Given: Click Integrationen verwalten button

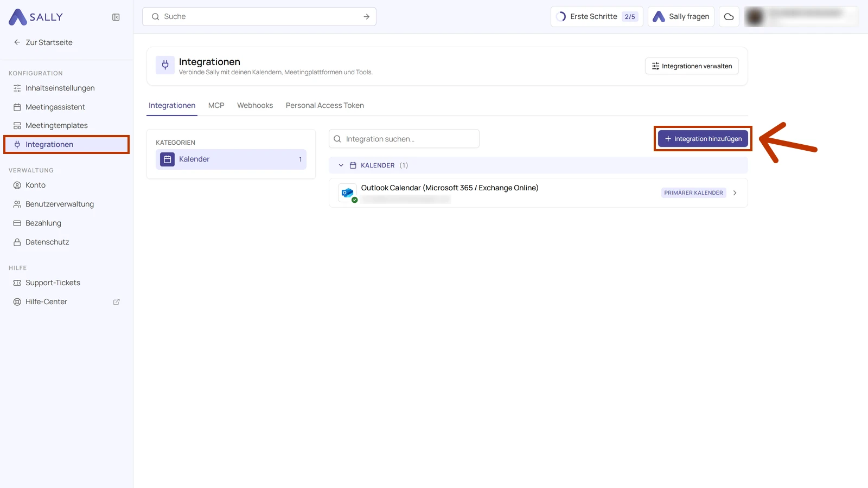Looking at the screenshot, I should [x=692, y=66].
